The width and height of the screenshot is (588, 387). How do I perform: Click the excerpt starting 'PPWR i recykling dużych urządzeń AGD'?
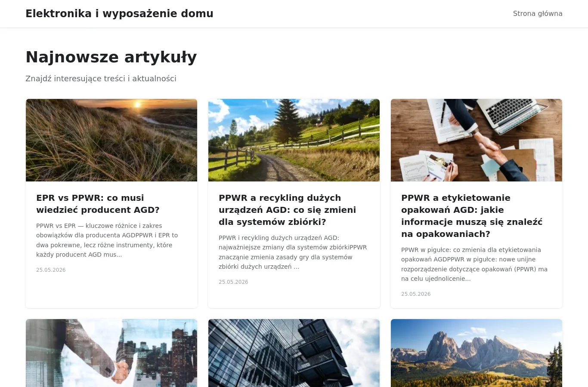293,252
